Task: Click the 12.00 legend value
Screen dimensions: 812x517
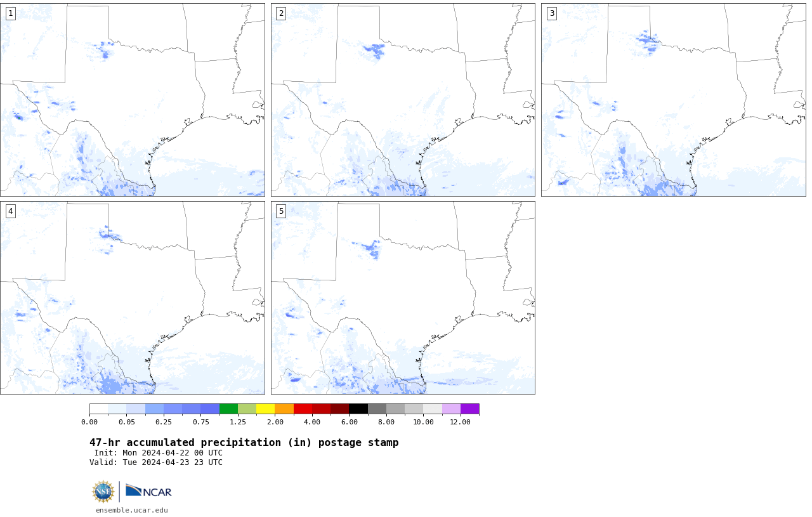Action: (461, 422)
